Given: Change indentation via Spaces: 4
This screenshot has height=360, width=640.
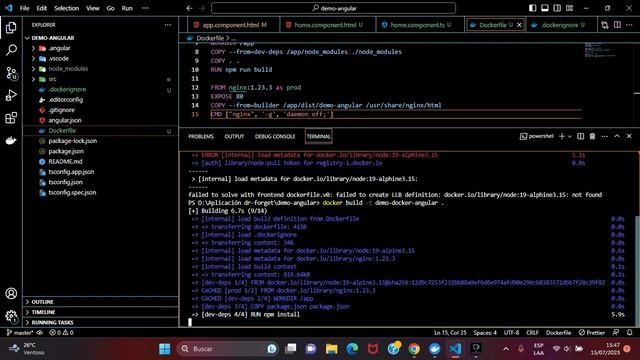Looking at the screenshot, I should coord(485,333).
